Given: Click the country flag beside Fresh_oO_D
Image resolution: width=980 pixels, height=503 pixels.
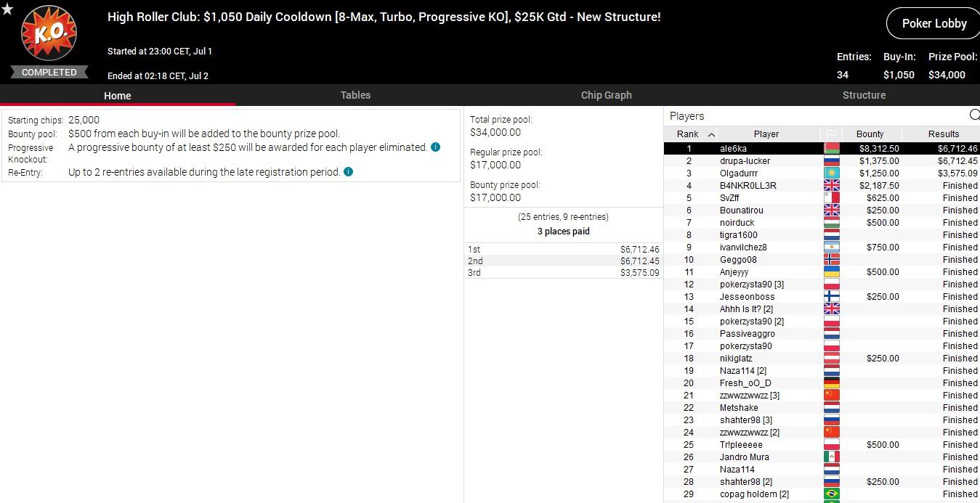Looking at the screenshot, I should (x=831, y=383).
